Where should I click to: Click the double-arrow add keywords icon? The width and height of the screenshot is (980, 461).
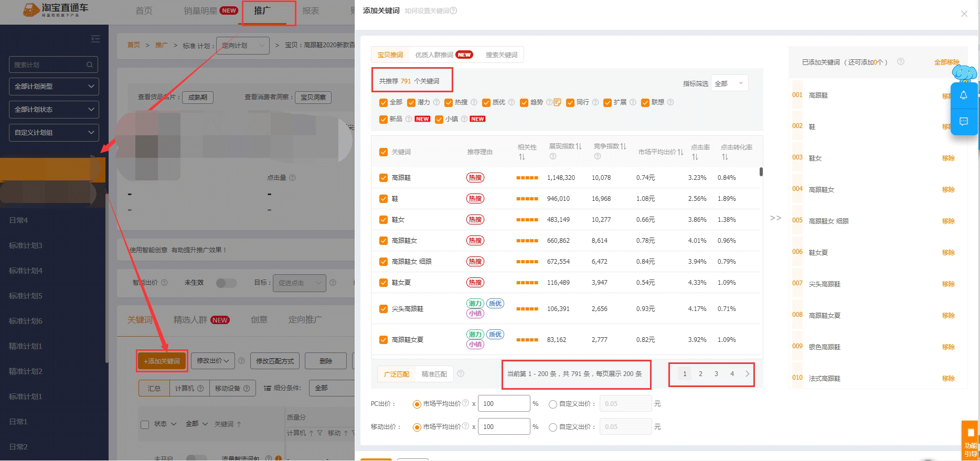(775, 218)
